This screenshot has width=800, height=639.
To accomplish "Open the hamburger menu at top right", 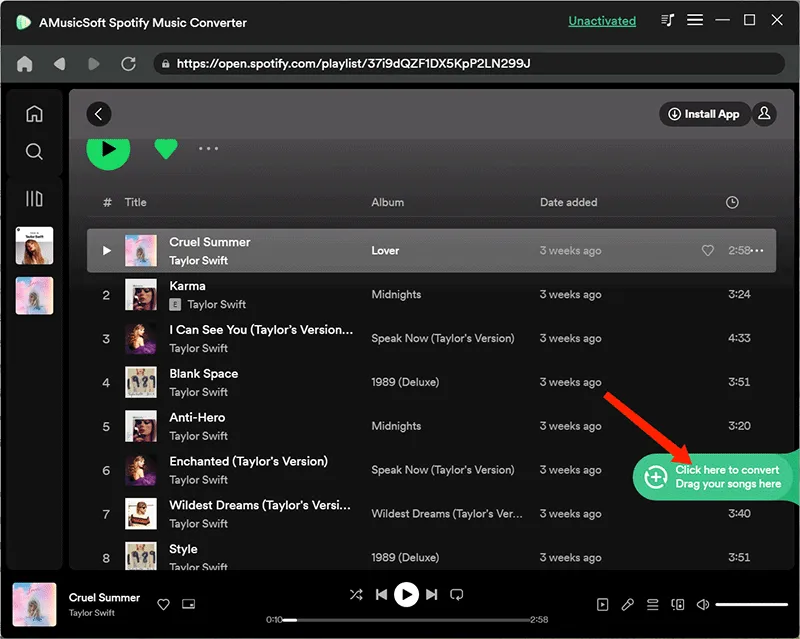I will (x=695, y=19).
